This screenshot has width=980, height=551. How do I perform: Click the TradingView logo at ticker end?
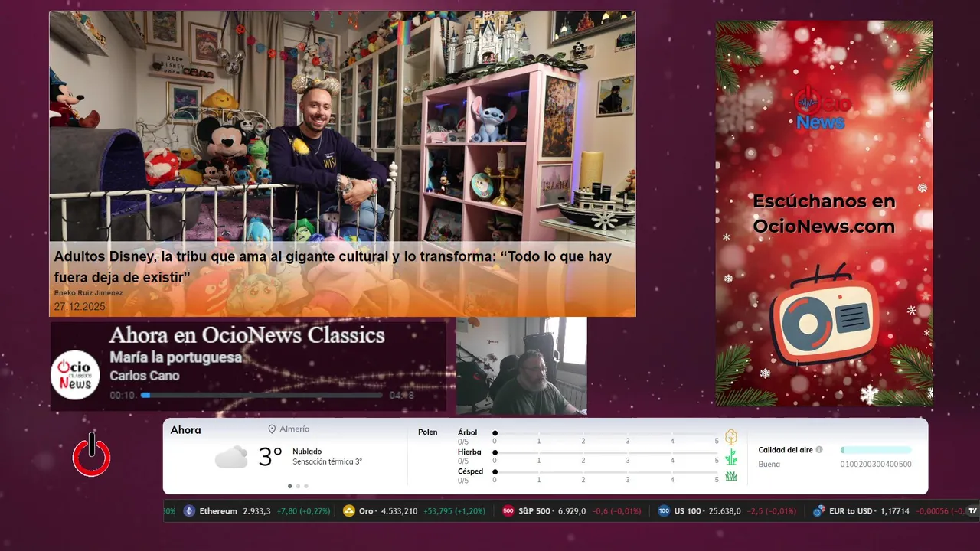point(973,510)
